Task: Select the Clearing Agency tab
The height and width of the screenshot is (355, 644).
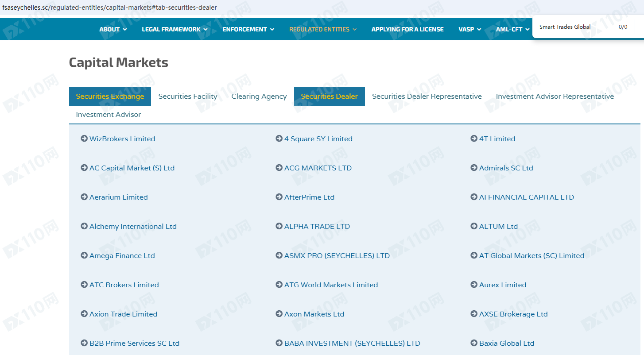Action: pos(259,96)
